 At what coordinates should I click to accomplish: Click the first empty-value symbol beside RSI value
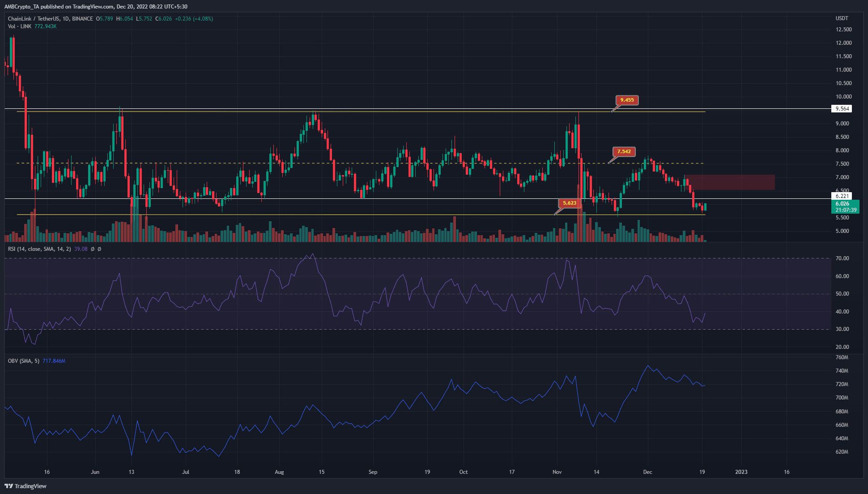click(x=93, y=249)
